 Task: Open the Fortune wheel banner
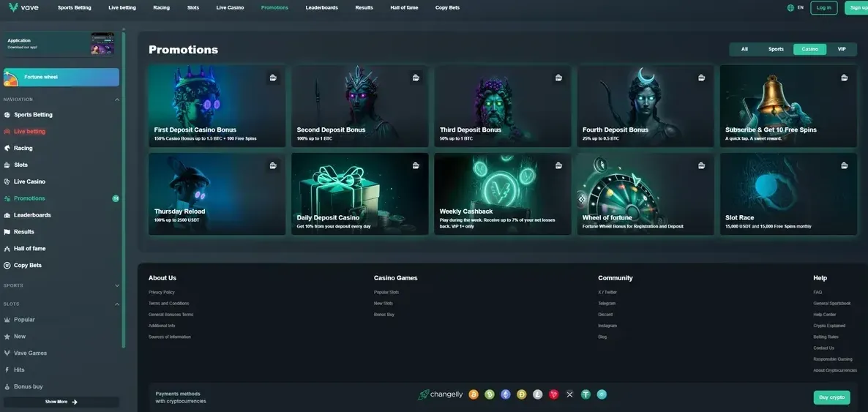[61, 78]
